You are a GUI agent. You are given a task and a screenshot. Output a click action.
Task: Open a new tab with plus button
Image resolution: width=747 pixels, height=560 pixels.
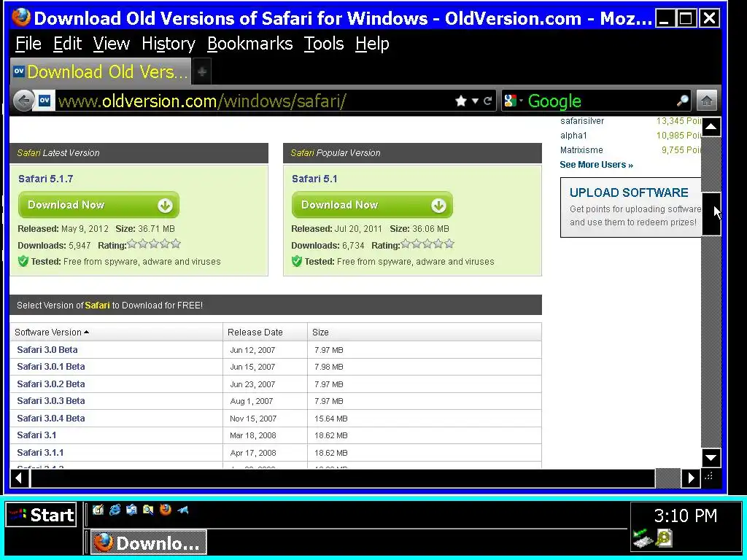pyautogui.click(x=202, y=72)
